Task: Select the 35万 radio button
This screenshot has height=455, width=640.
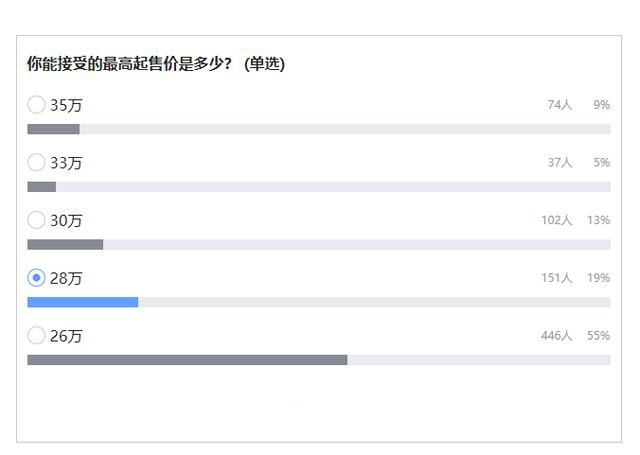Action: [36, 104]
